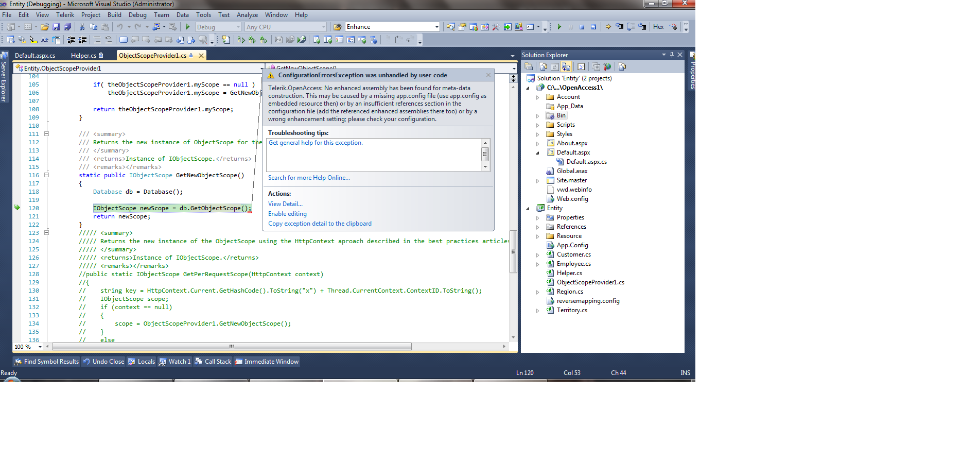
Task: Click the Navigate Backward icon
Action: click(x=156, y=27)
